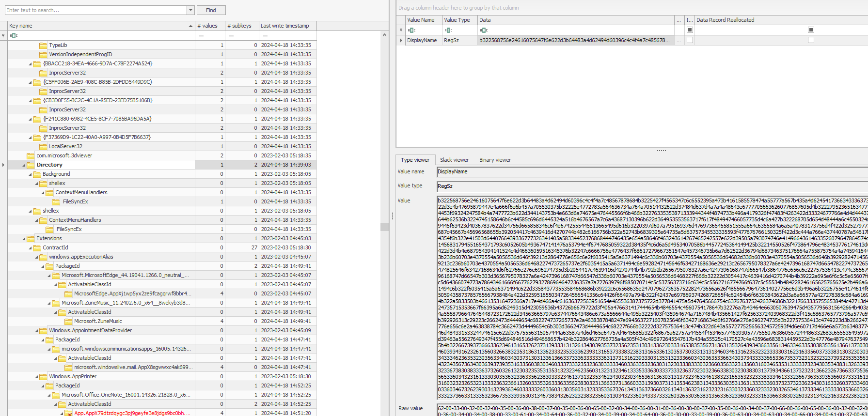
Task: Select the App.AppX79dtzdqygc3pj9geyfe3e8jdgs9bc0bh key name
Action: pyautogui.click(x=132, y=413)
